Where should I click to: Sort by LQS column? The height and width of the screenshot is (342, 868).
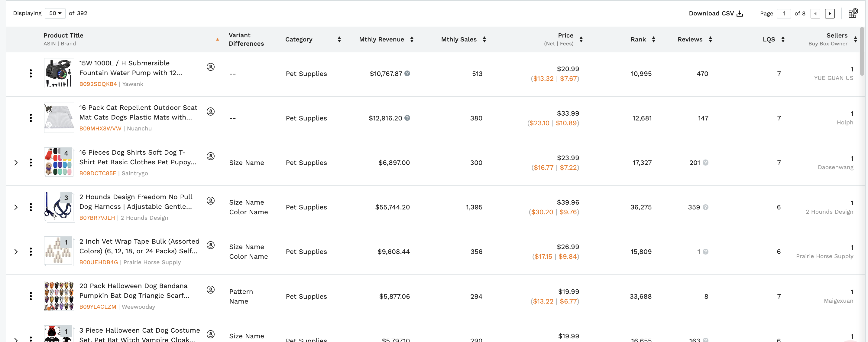(x=783, y=39)
